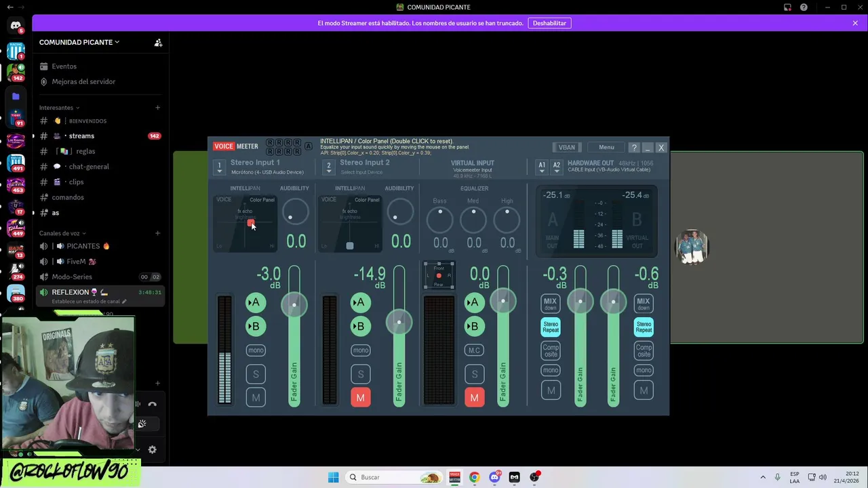Solo Stereo Input 2
Screen dimensions: 868x488
point(361,374)
